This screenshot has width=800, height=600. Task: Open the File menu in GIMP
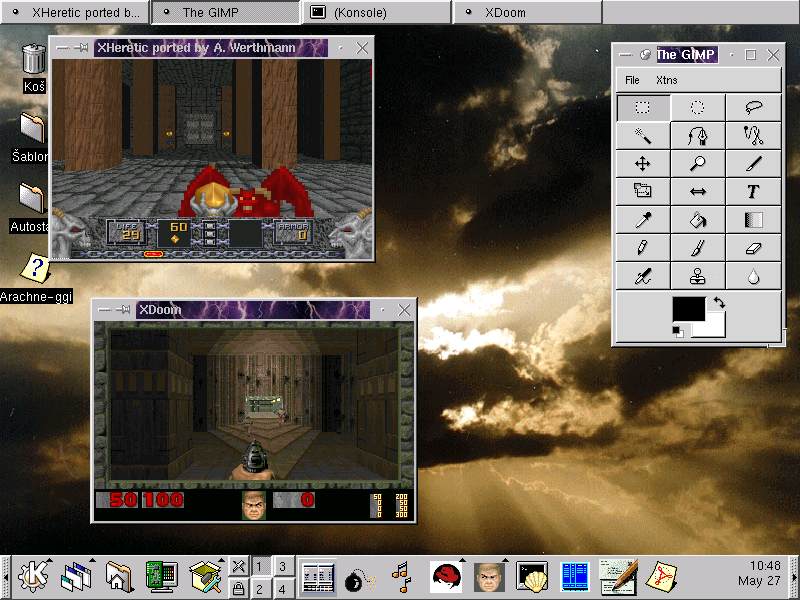click(x=632, y=80)
